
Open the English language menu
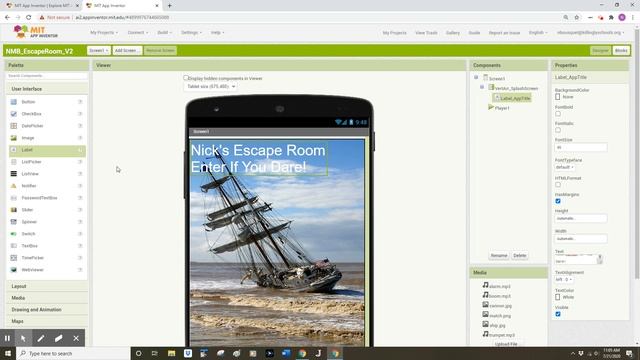coord(538,33)
